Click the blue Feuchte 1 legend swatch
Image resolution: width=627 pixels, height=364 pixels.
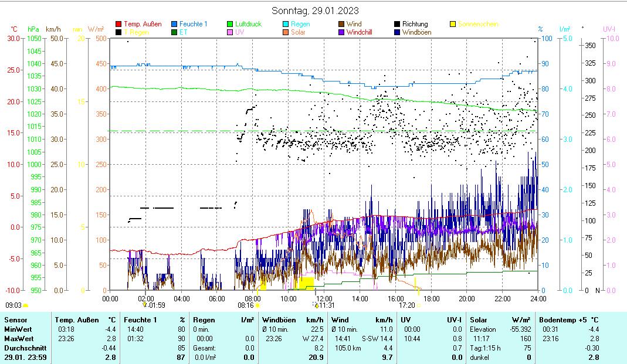click(174, 24)
